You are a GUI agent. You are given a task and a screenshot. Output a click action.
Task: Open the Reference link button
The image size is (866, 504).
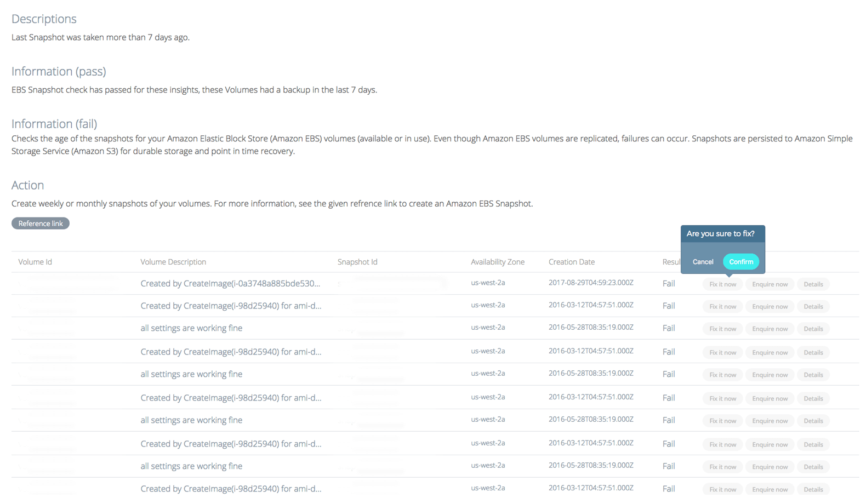click(41, 224)
